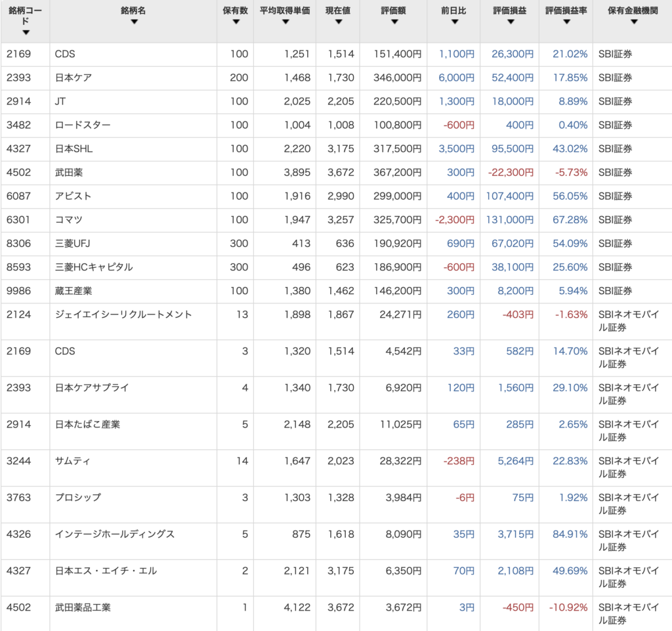Click profit rate 84.91%
This screenshot has width=672, height=631.
(570, 534)
